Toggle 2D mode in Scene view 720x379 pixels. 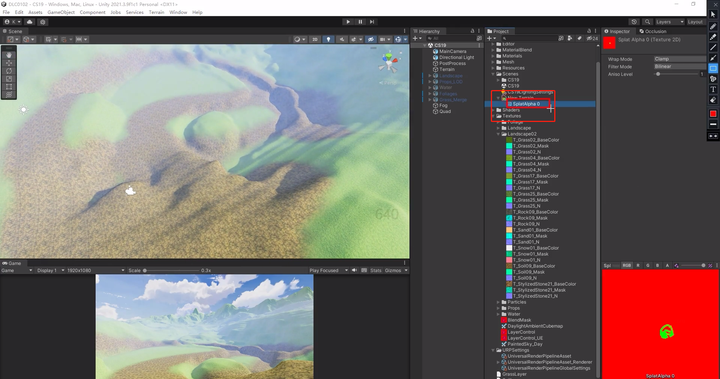pos(315,40)
